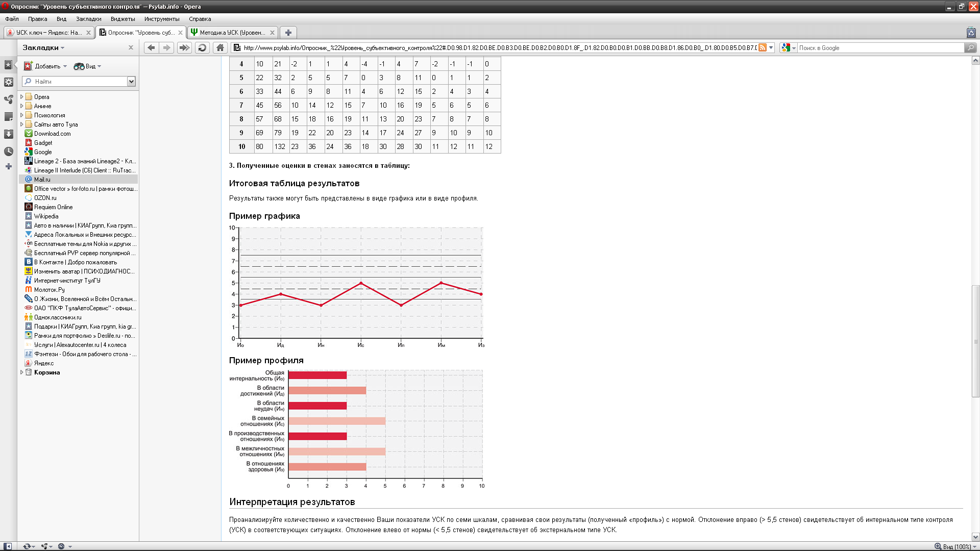This screenshot has height=551, width=980.
Task: Open the Downloads panel icon
Action: coord(9,134)
